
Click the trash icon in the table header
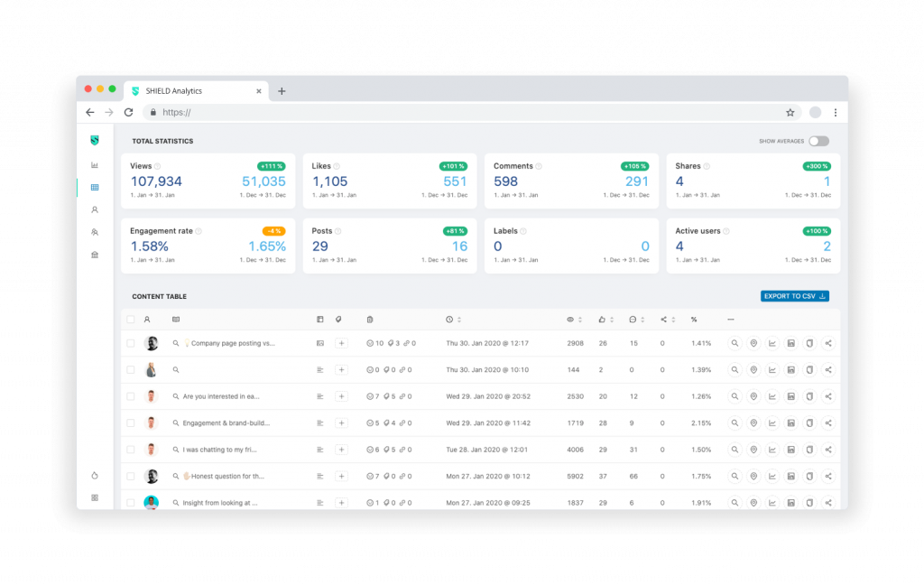370,319
